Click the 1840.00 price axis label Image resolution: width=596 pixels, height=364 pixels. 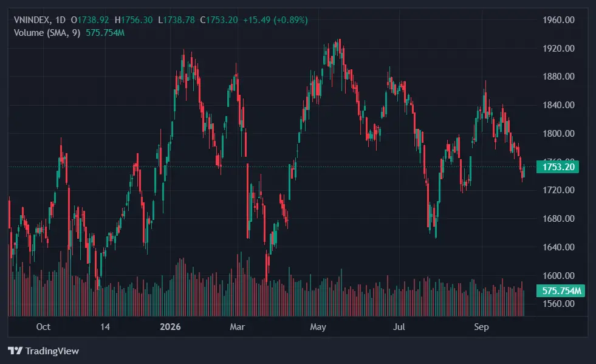[x=558, y=105]
